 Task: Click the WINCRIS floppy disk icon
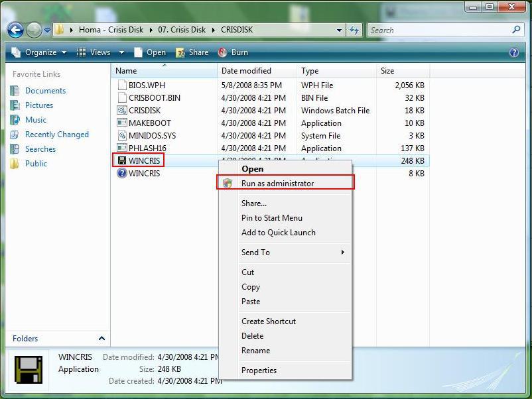122,160
